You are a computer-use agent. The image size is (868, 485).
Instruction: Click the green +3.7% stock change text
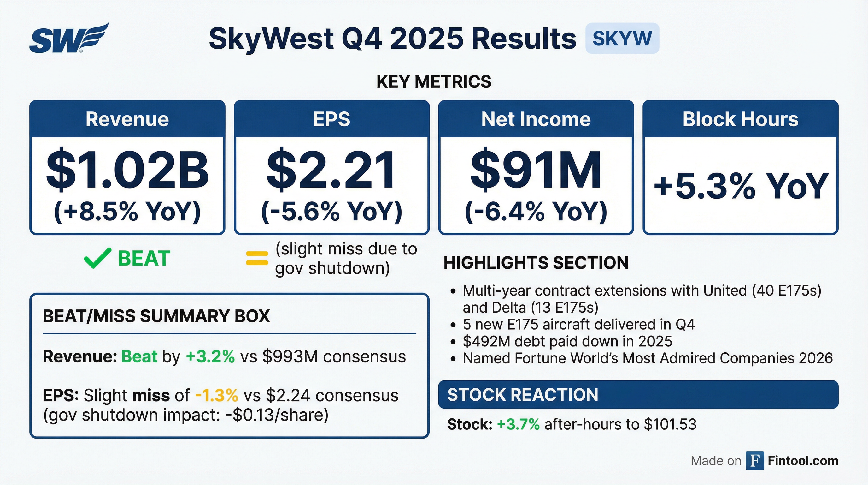(x=518, y=424)
